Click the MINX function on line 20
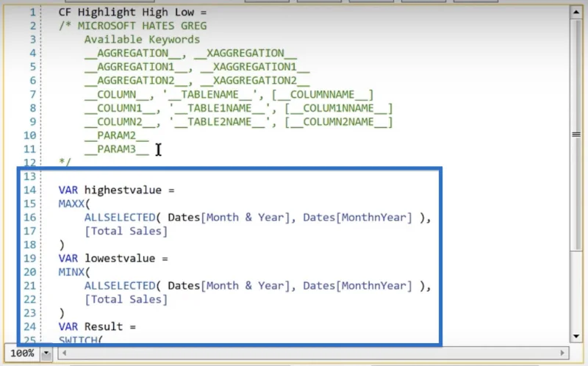This screenshot has width=588, height=366. (71, 272)
